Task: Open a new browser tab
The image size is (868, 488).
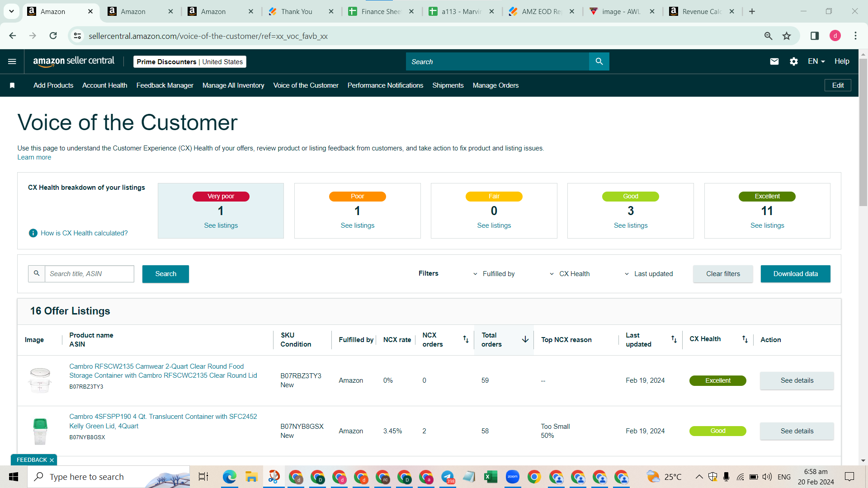Action: tap(752, 11)
